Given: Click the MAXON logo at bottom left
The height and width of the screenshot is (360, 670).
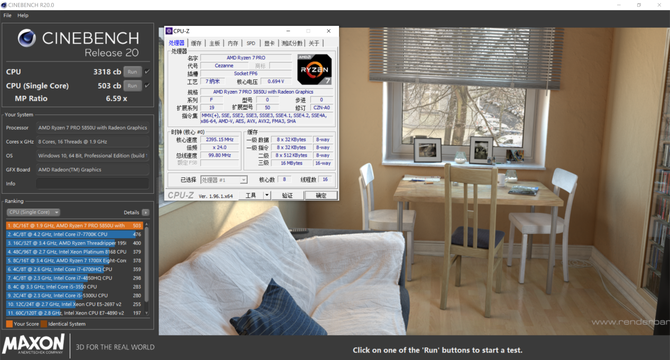Looking at the screenshot, I should click(33, 344).
